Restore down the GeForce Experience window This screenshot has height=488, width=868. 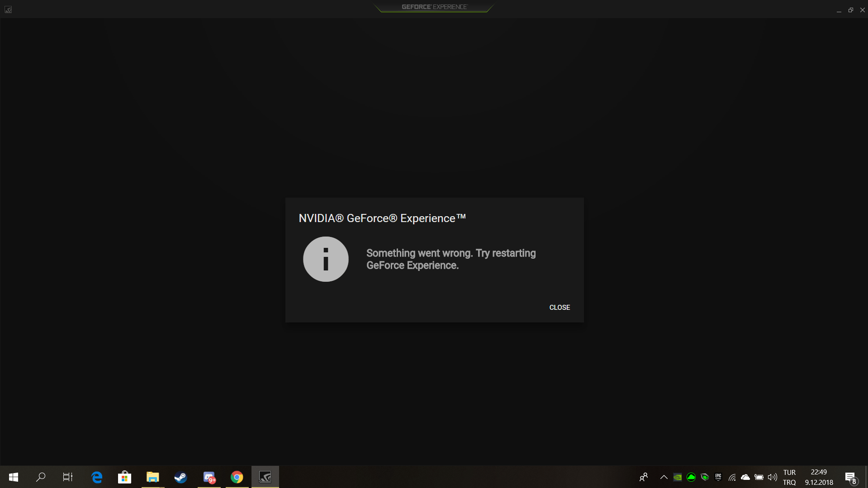pyautogui.click(x=851, y=9)
